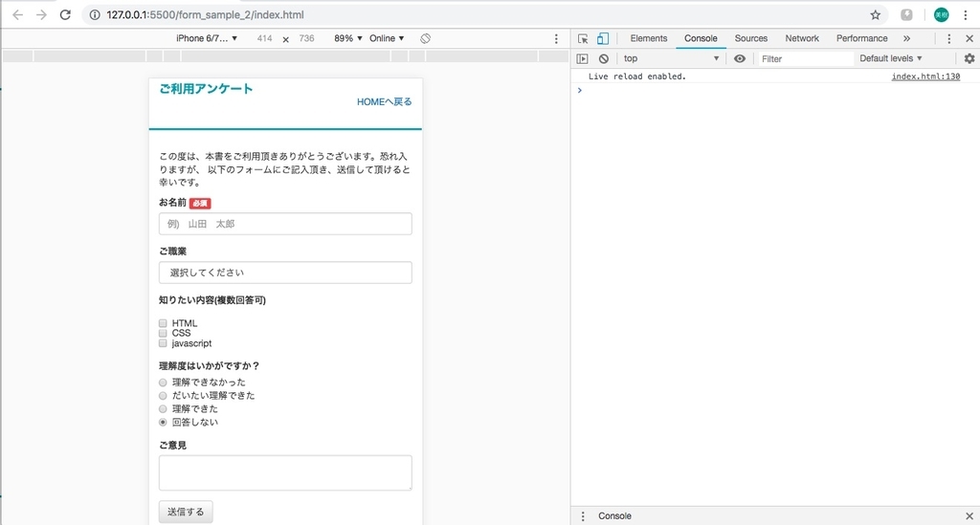Image resolution: width=980 pixels, height=525 pixels.
Task: Open the top context dropdown
Action: pos(671,58)
